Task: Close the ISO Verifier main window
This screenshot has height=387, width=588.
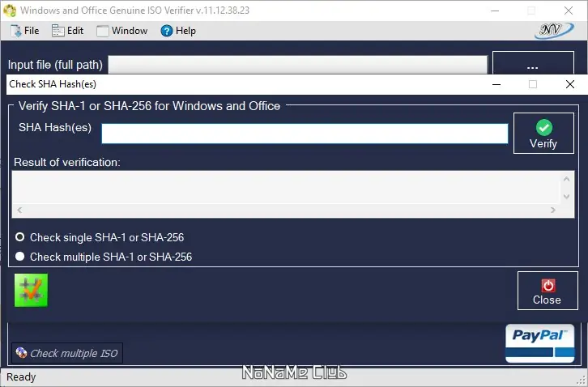Action: click(x=569, y=11)
